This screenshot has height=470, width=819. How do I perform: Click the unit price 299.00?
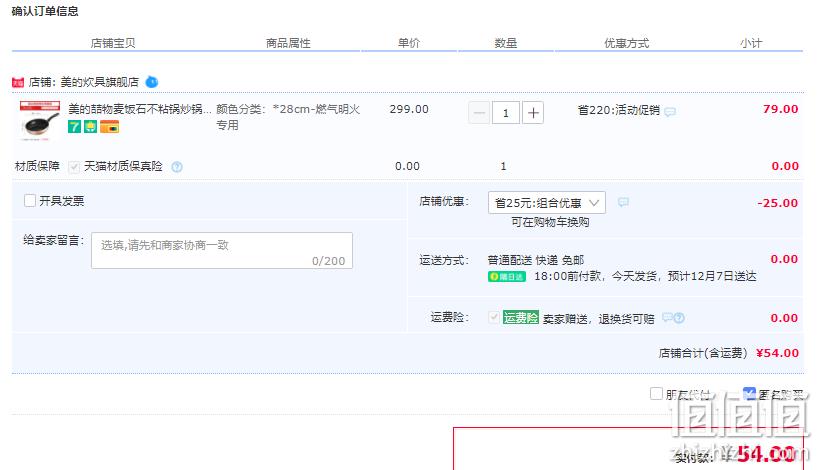(409, 109)
